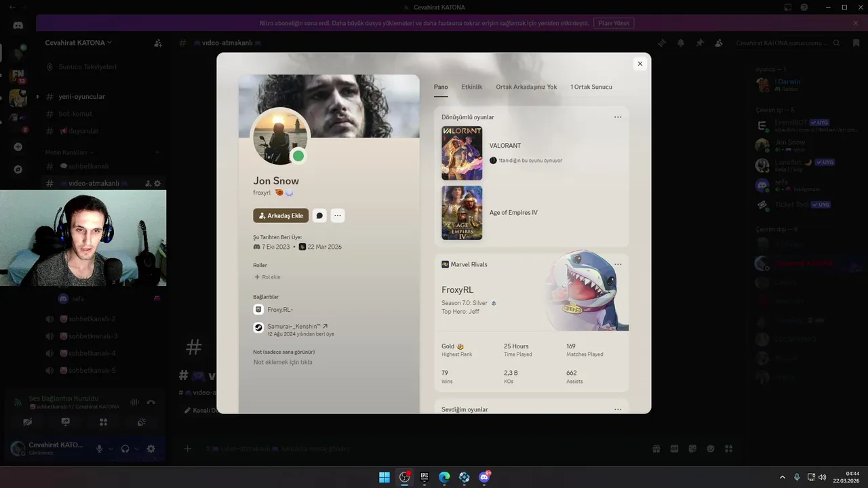Open the Epic Games Launcher from the taskbar
The image size is (868, 488).
(x=425, y=477)
